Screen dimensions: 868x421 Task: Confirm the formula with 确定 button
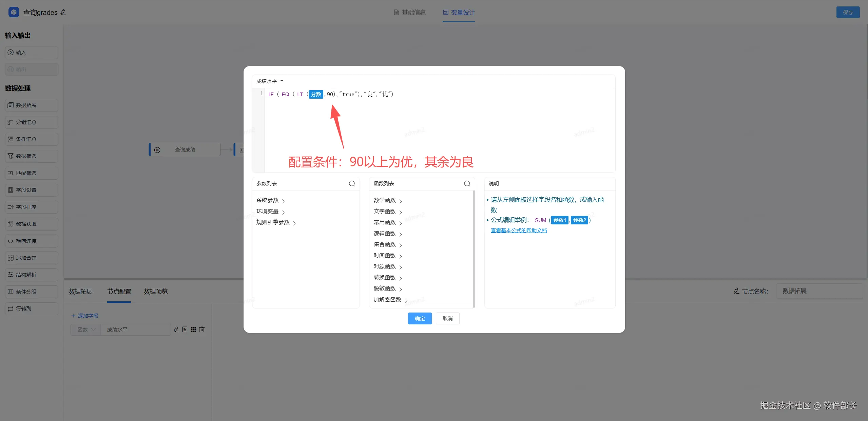click(420, 319)
